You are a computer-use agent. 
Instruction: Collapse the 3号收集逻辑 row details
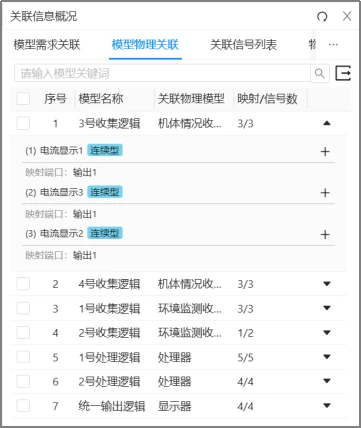tap(327, 123)
